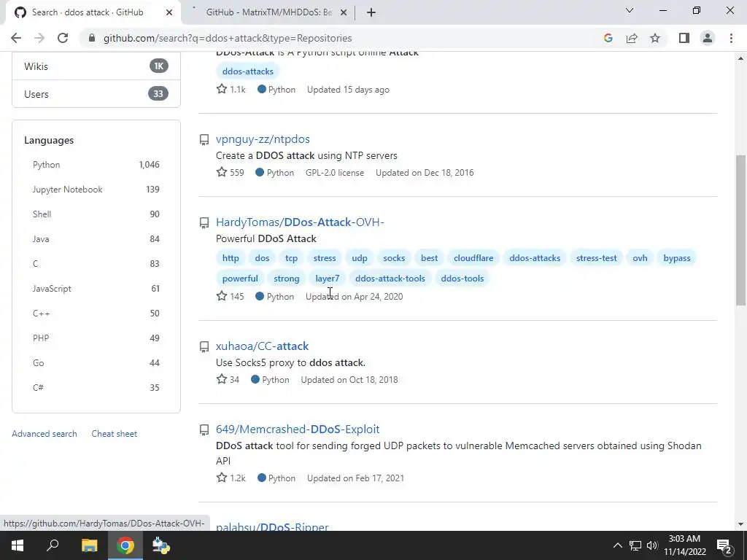Reload the GitHub search page
The image size is (747, 560).
pos(63,38)
